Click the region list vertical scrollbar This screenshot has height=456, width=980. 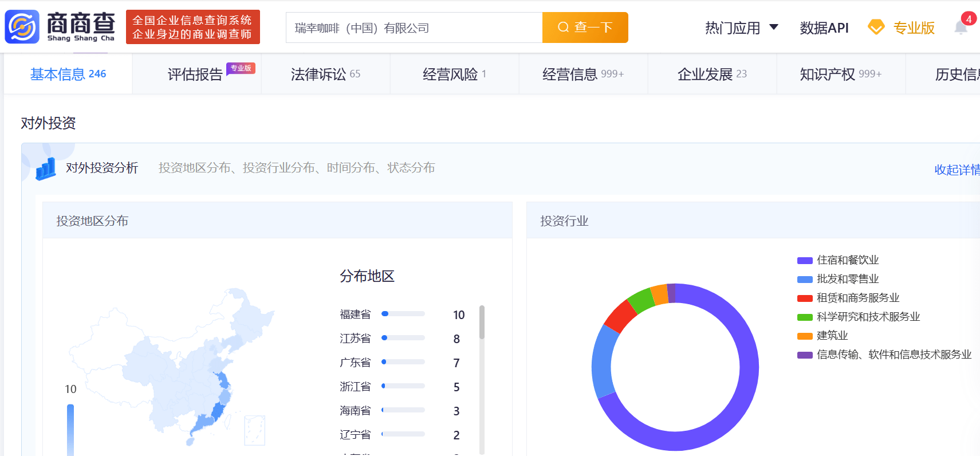[x=482, y=323]
